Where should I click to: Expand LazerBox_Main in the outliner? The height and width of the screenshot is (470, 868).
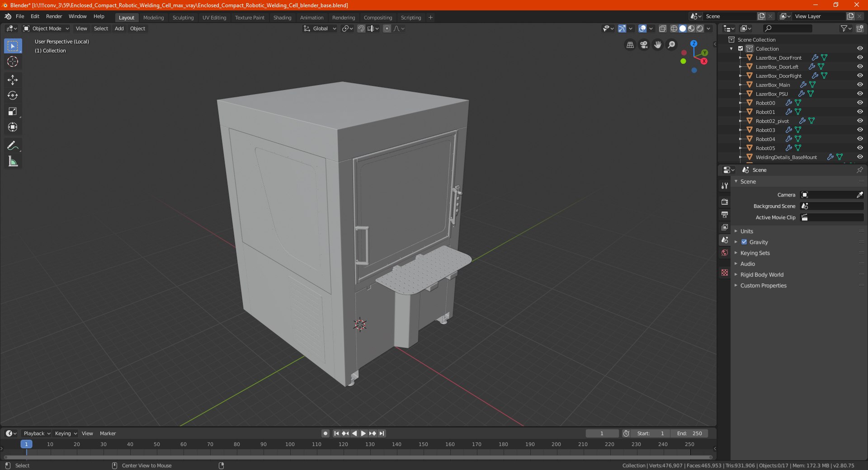point(740,85)
